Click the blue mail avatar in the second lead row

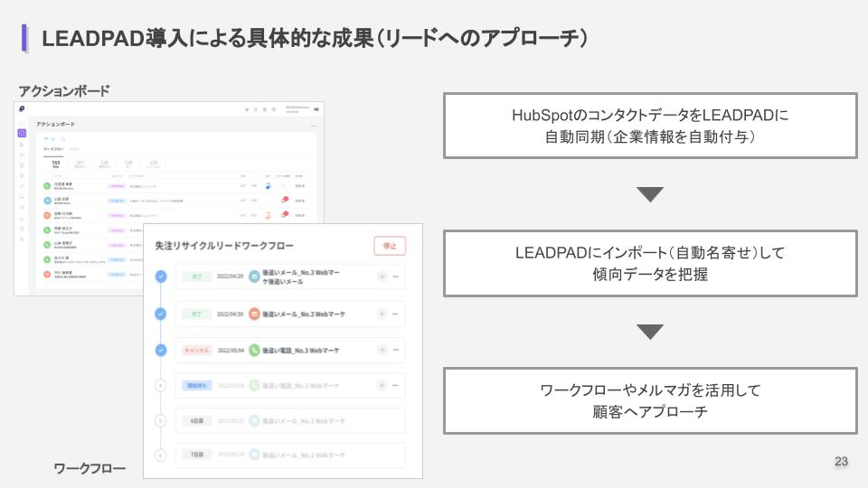point(47,201)
